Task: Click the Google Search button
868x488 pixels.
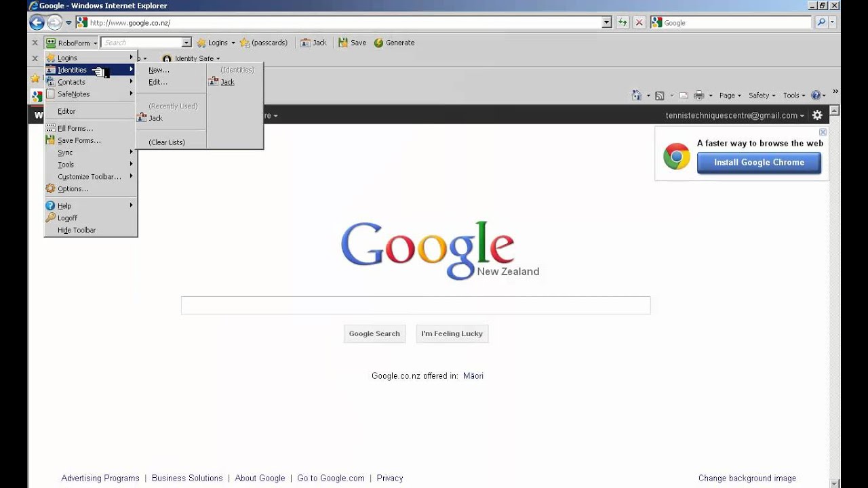Action: (x=374, y=333)
